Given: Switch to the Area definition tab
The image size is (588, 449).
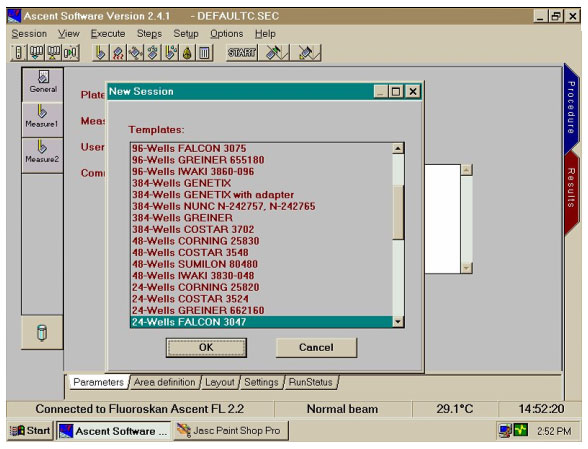Looking at the screenshot, I should (x=165, y=382).
